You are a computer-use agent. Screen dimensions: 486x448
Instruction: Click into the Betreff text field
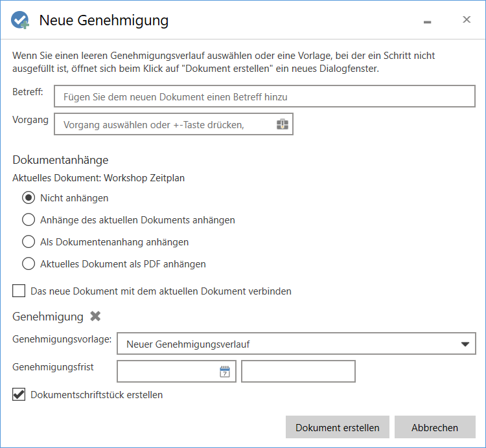[264, 96]
